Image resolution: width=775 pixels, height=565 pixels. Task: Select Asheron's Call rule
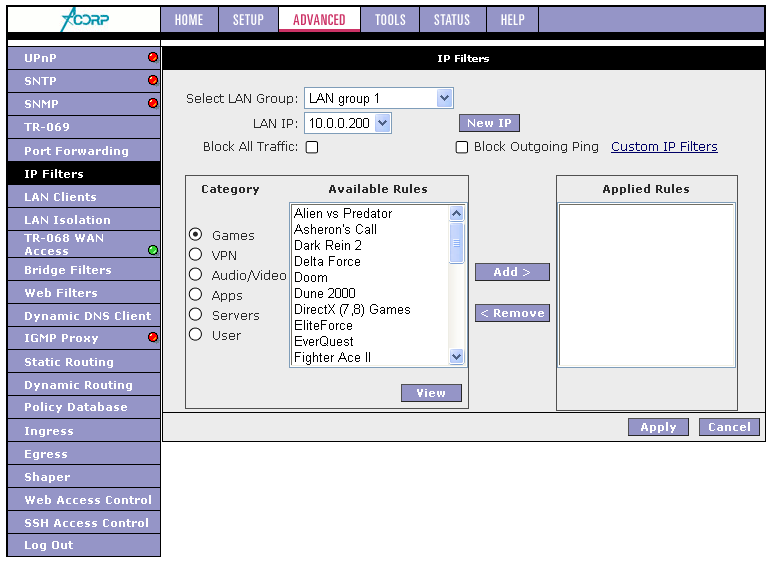tap(370, 229)
